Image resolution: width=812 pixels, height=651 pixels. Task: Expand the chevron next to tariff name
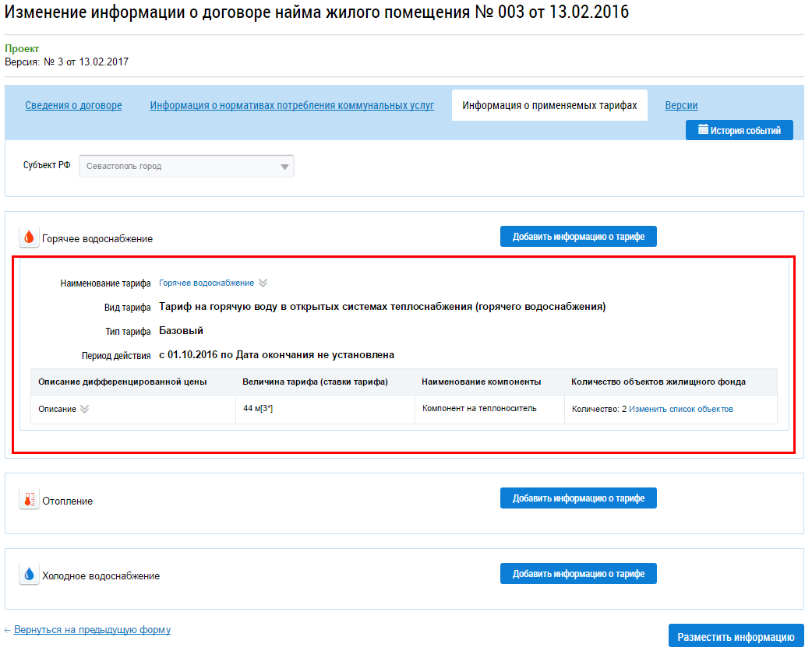click(x=263, y=283)
